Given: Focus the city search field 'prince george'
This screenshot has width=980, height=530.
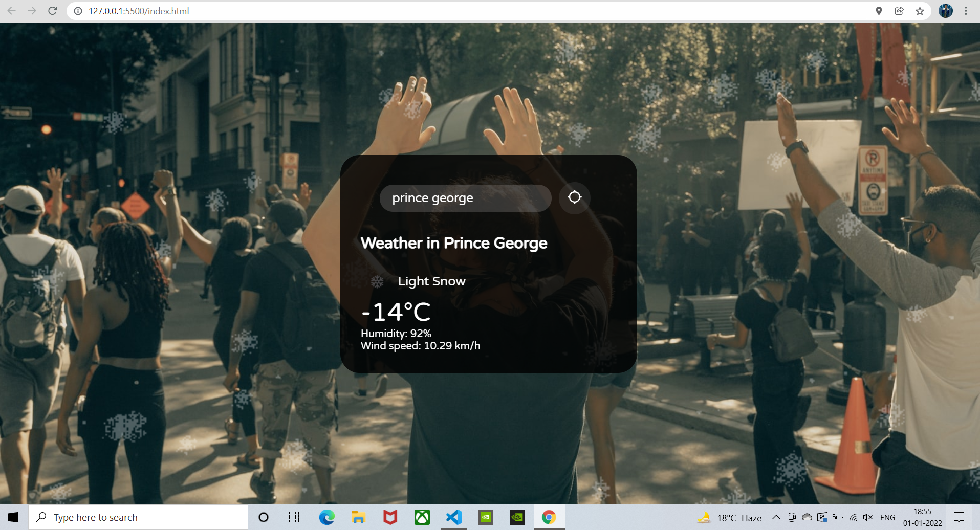Looking at the screenshot, I should (465, 198).
